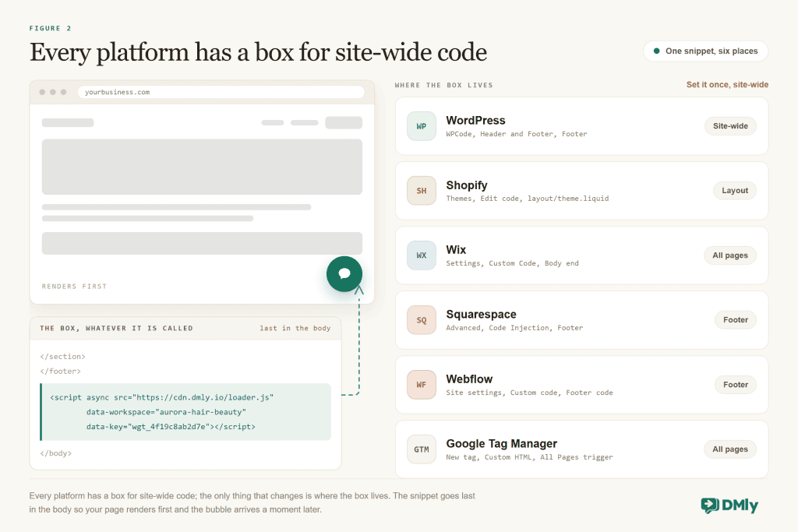The width and height of the screenshot is (798, 532).
Task: Click All pages badge on Google Tag Manager
Action: point(730,449)
